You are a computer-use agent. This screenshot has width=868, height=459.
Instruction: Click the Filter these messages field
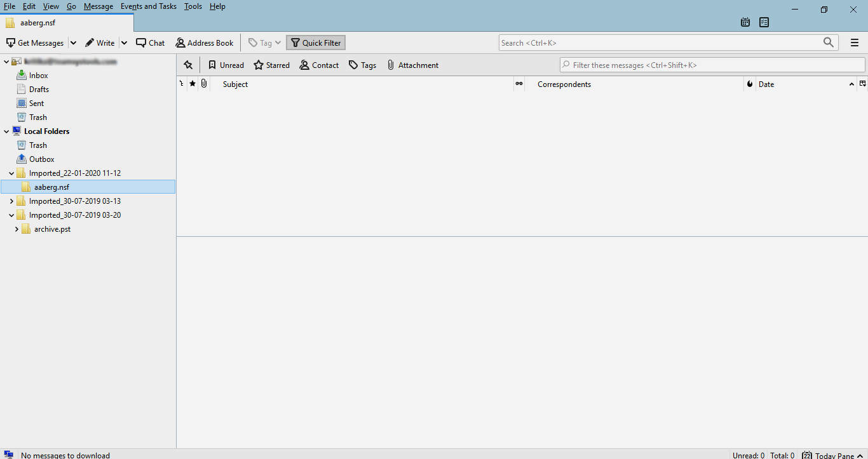712,65
